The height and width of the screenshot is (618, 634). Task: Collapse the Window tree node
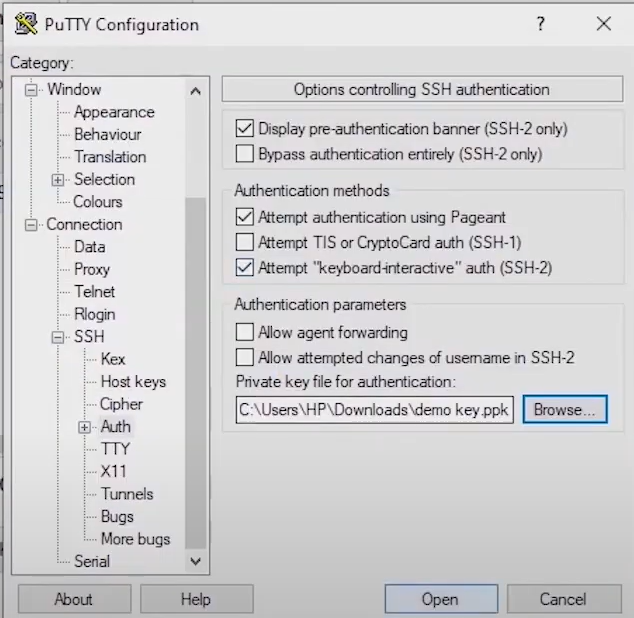coord(31,90)
